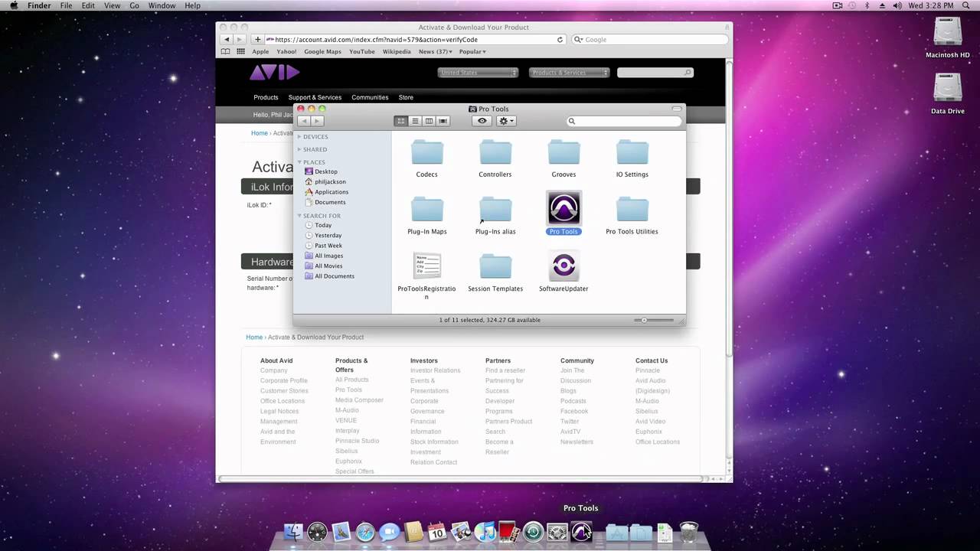Image resolution: width=980 pixels, height=551 pixels.
Task: Select the Controllers folder icon
Action: [495, 152]
